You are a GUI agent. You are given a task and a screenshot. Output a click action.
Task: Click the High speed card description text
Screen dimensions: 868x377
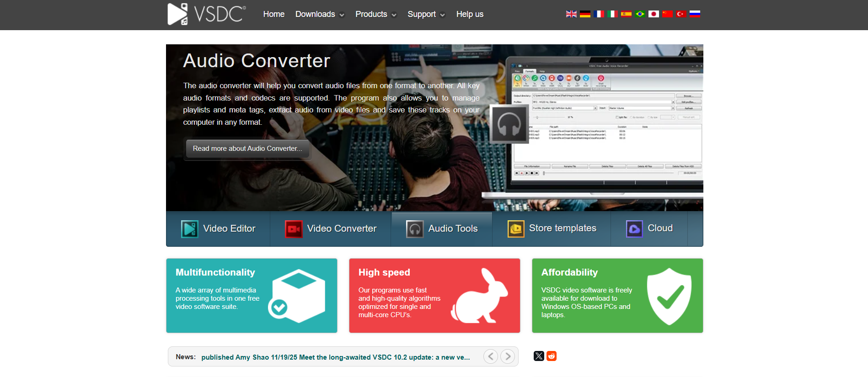(399, 303)
